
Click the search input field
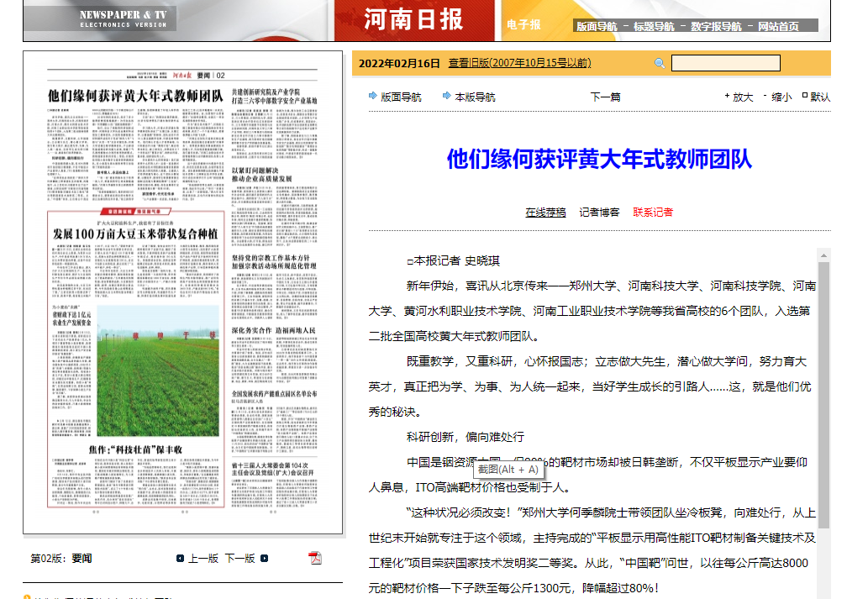pyautogui.click(x=725, y=64)
